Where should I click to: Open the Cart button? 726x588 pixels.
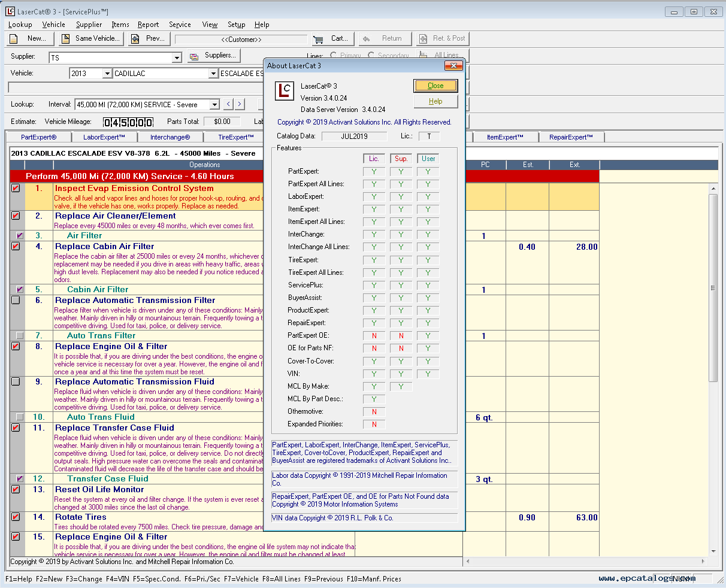332,38
